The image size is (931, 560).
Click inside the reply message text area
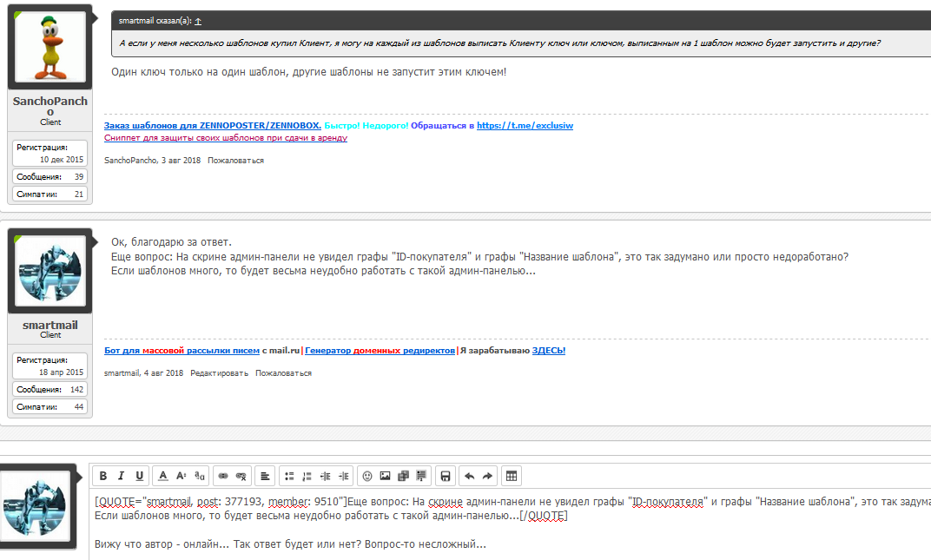coord(511,524)
